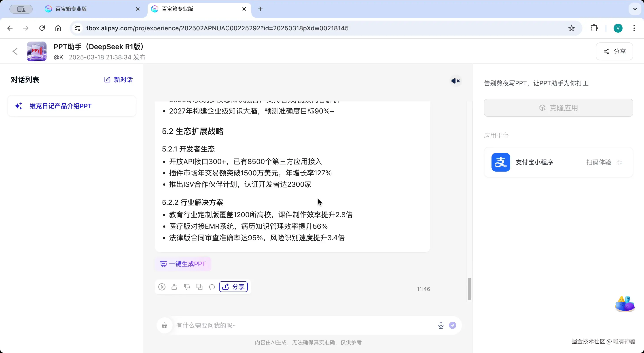Copy the generated reply content
This screenshot has width=644, height=353.
tap(199, 287)
